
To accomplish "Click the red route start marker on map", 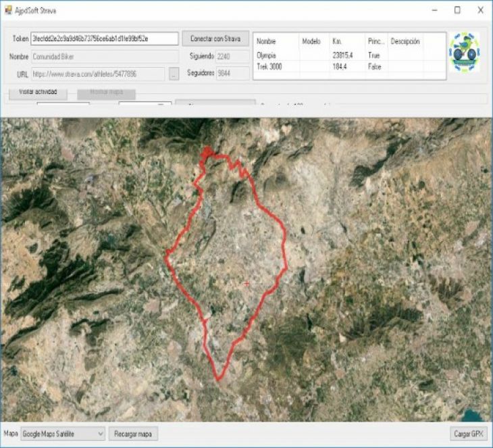I will pos(207,152).
